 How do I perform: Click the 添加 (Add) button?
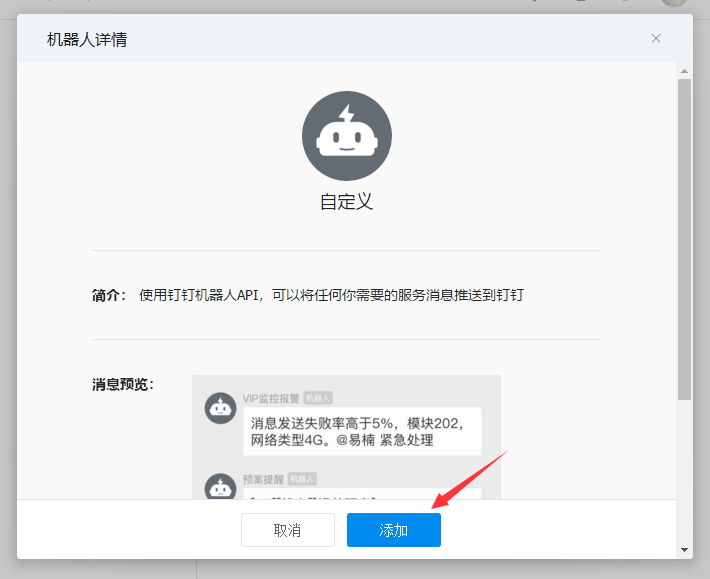click(x=393, y=530)
